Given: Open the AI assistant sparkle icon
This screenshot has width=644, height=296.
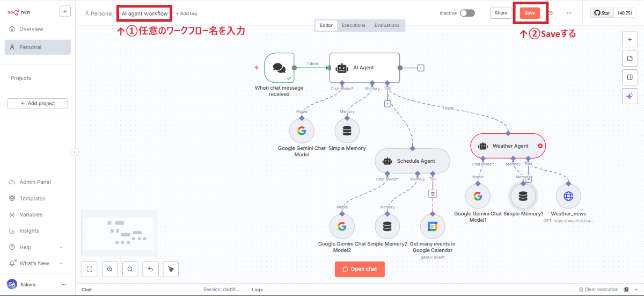Looking at the screenshot, I should click(630, 96).
